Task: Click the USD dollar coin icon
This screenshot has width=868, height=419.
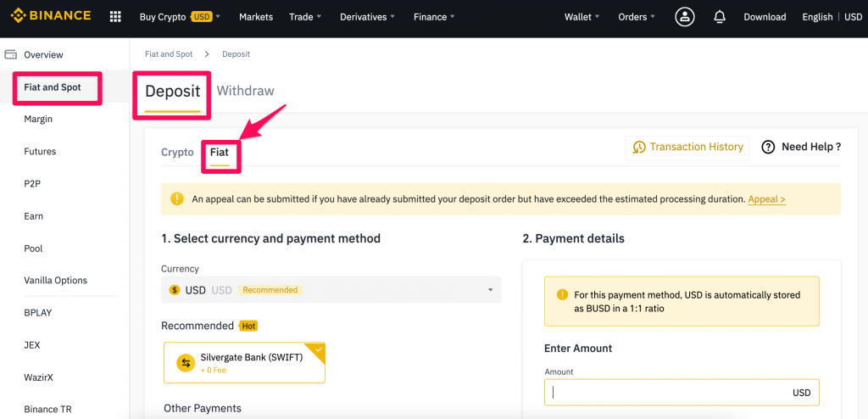Action: [175, 290]
